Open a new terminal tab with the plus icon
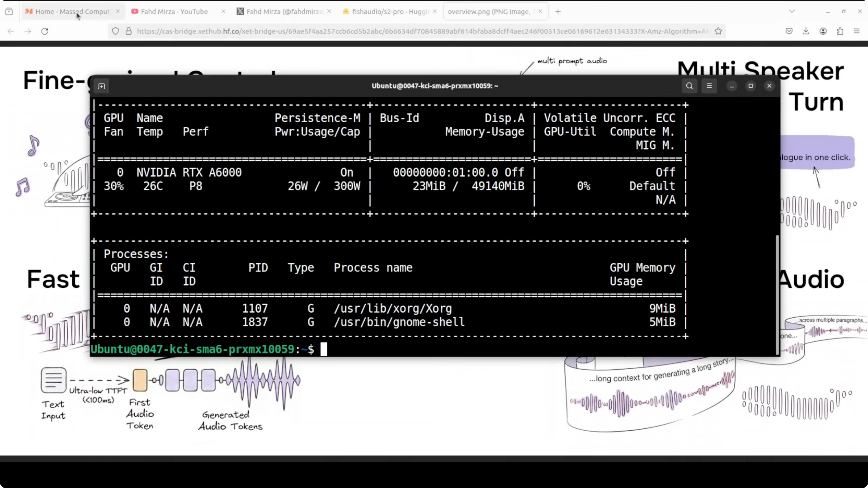Viewport: 868px width, 488px height. [102, 86]
